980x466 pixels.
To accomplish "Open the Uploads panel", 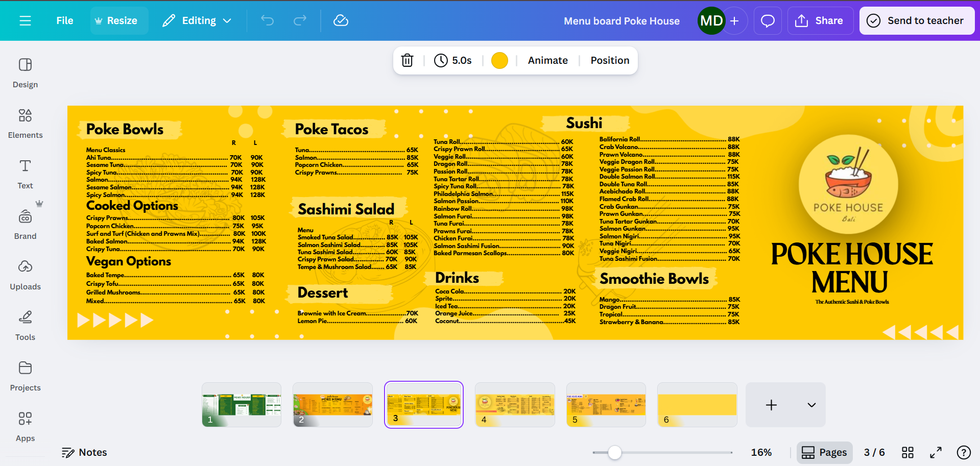I will coord(25,275).
